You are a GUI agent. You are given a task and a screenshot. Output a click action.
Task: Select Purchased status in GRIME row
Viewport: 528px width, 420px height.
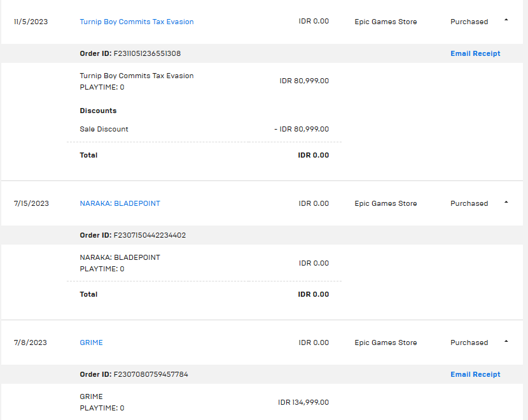pyautogui.click(x=469, y=342)
